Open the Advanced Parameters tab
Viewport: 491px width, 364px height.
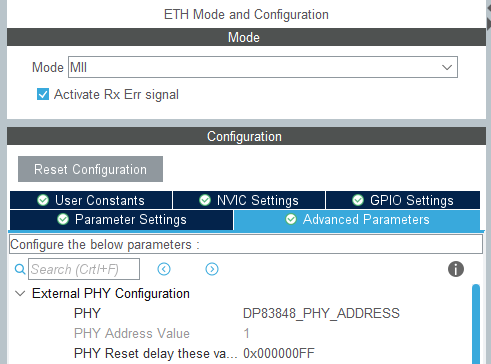357,220
